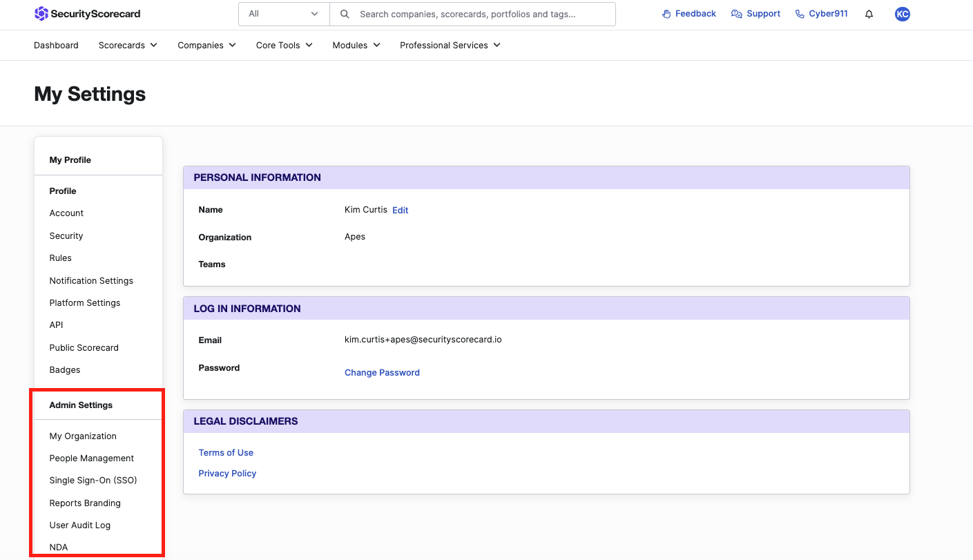Screen dimensions: 973x560
Task: Click Change Password link
Action: [382, 372]
